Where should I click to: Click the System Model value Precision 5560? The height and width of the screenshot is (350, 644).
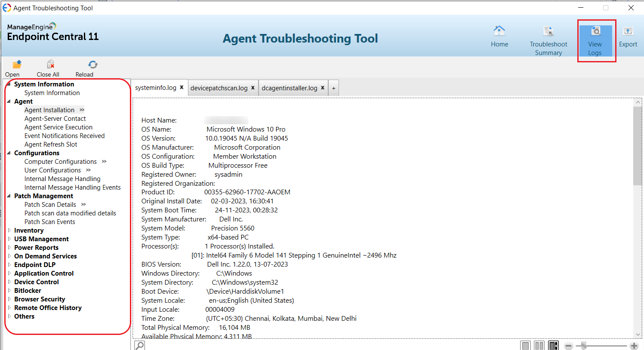click(x=233, y=228)
